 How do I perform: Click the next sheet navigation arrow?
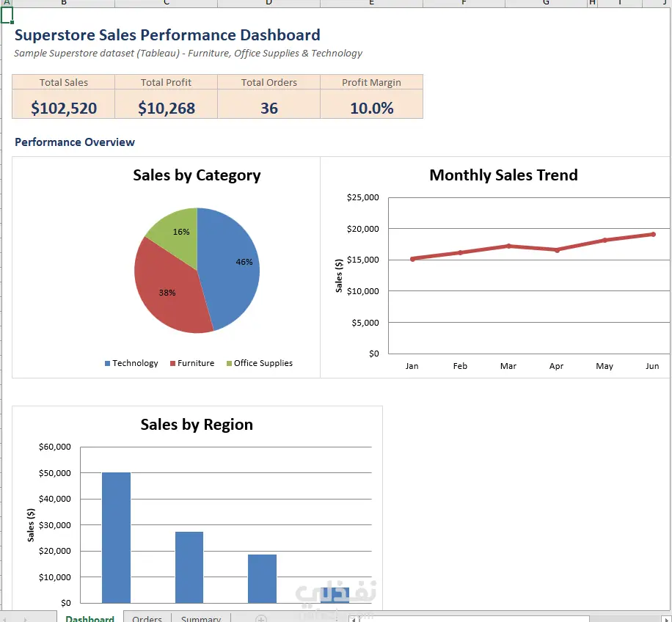coord(25,619)
